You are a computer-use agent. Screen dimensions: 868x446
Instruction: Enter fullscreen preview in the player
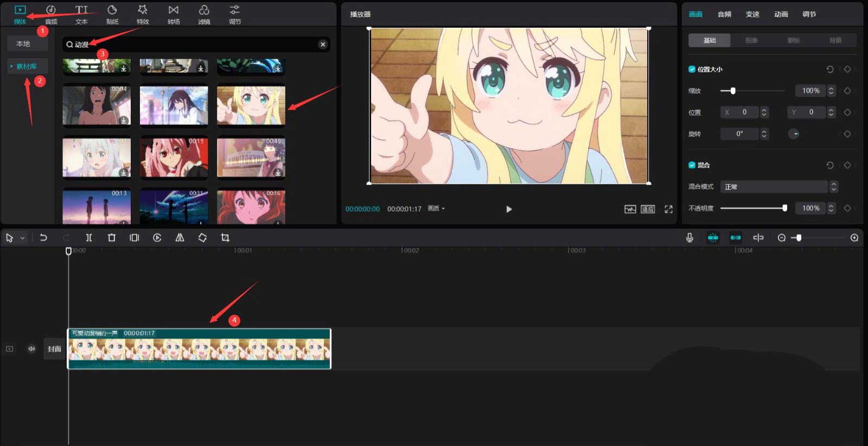(x=668, y=209)
